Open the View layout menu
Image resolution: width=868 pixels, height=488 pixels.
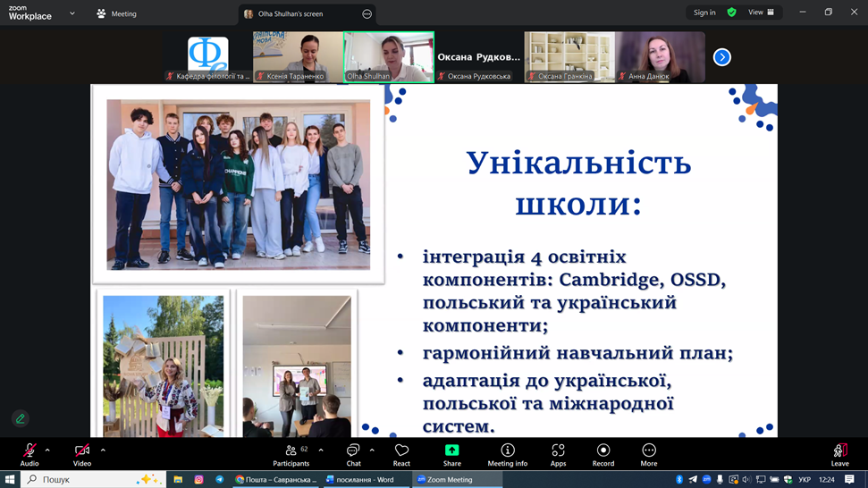[762, 13]
